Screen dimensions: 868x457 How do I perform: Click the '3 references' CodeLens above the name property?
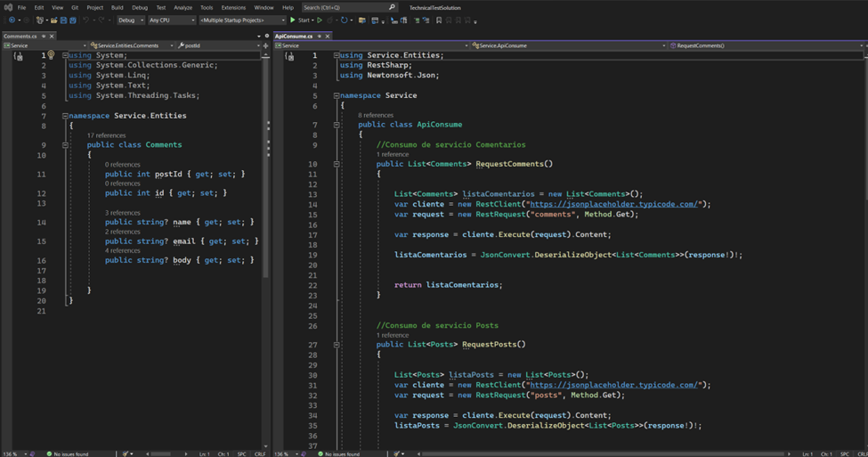coord(122,213)
